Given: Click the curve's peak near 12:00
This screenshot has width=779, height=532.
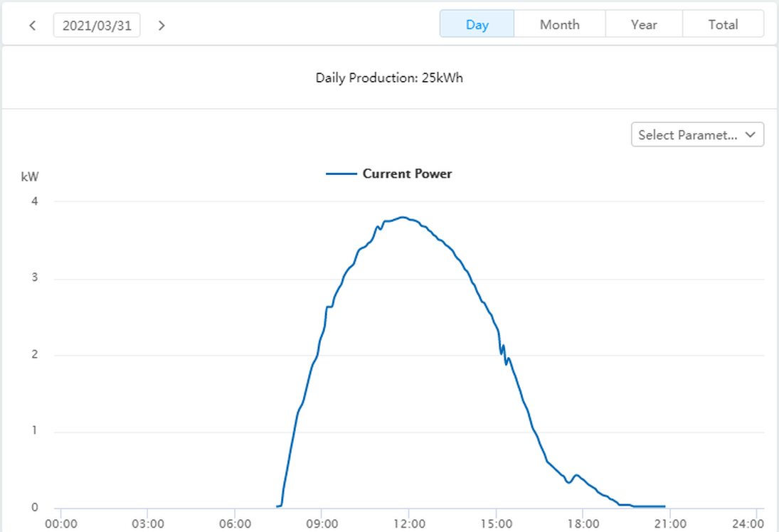Looking at the screenshot, I should [403, 217].
